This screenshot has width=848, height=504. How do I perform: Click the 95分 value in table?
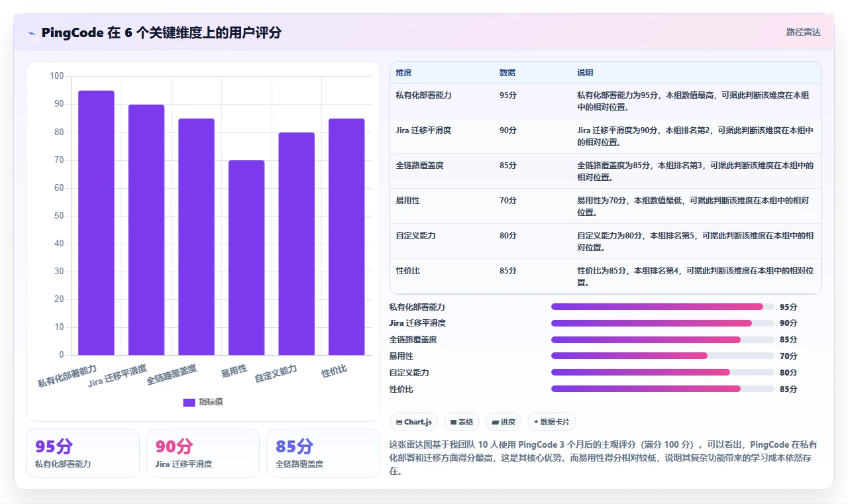508,95
